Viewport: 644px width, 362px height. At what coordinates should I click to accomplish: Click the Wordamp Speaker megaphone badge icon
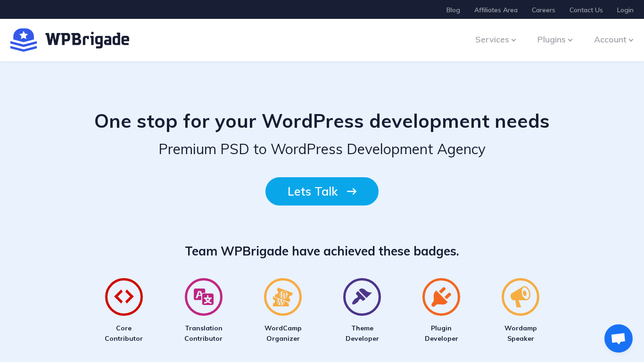tap(520, 297)
